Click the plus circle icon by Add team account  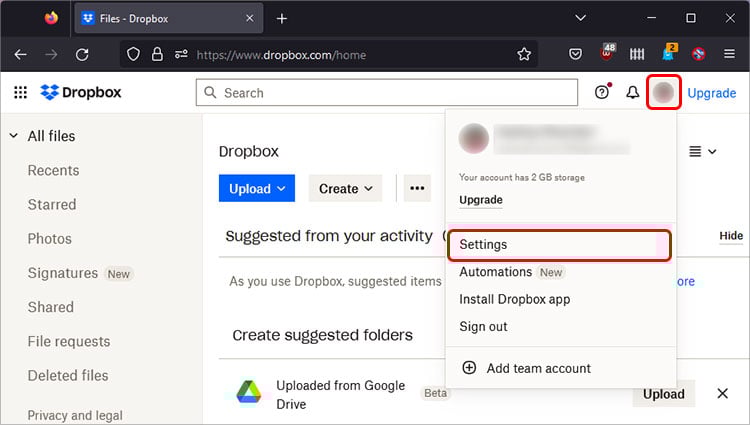469,368
